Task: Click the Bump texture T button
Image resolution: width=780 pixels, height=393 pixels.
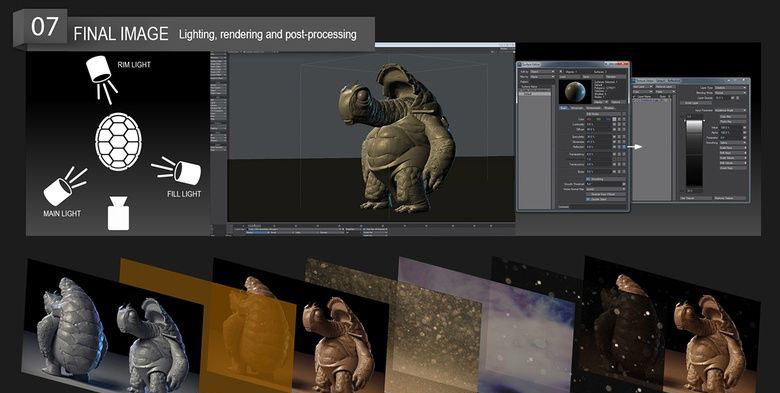Action: 624,172
